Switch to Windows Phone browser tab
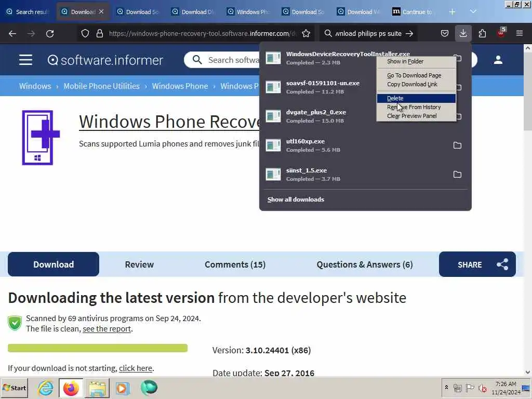The height and width of the screenshot is (399, 532). (249, 12)
